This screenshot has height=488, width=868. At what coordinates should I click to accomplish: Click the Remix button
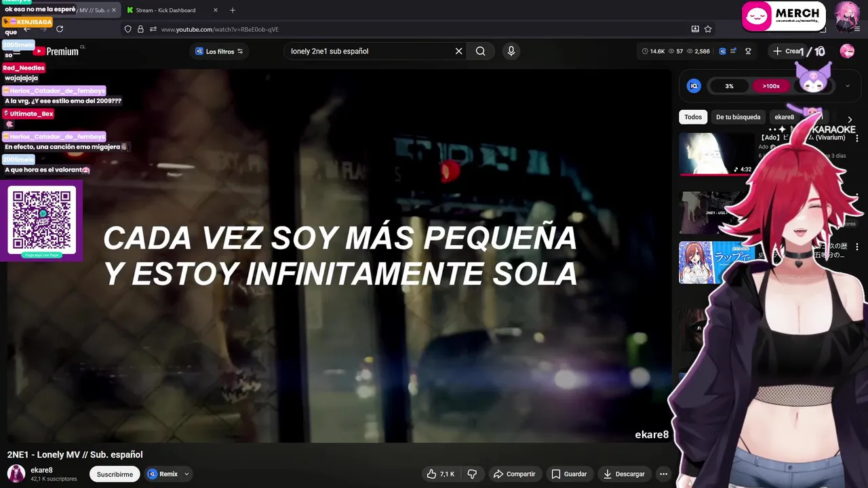tap(163, 474)
